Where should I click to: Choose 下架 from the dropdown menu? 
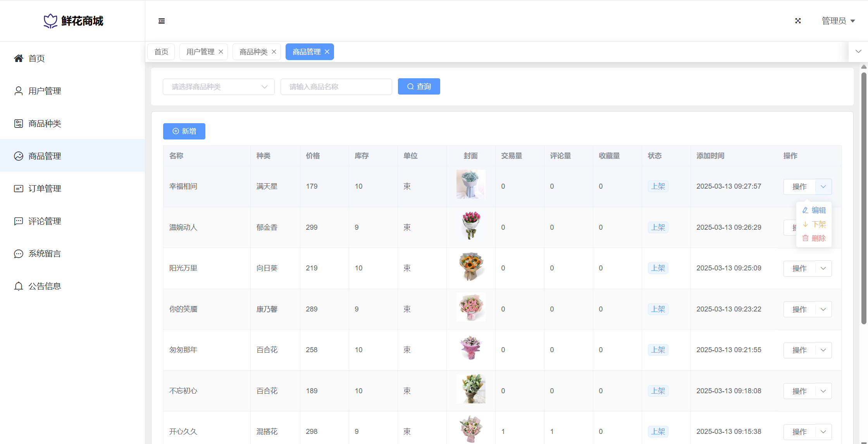coord(814,224)
